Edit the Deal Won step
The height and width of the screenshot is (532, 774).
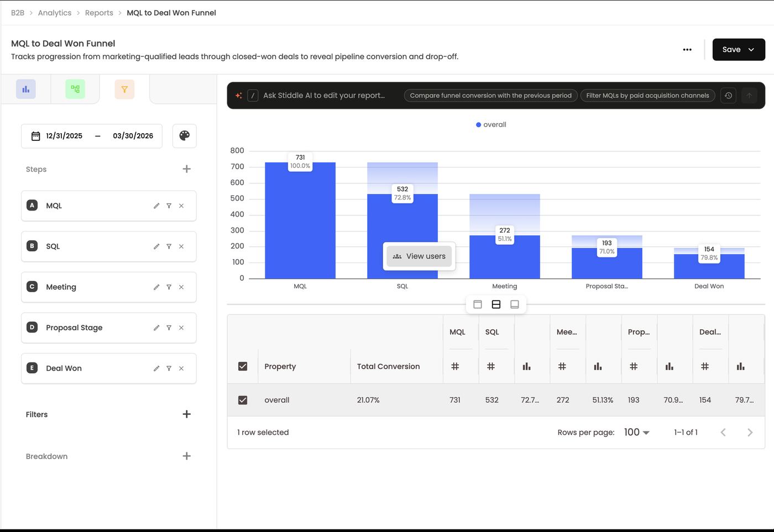tap(156, 368)
